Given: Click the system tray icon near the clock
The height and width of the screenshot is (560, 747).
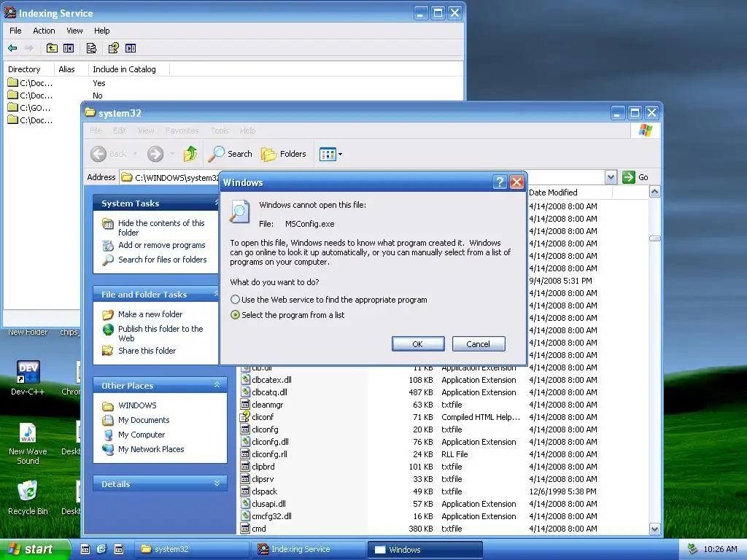Looking at the screenshot, I should tap(693, 549).
